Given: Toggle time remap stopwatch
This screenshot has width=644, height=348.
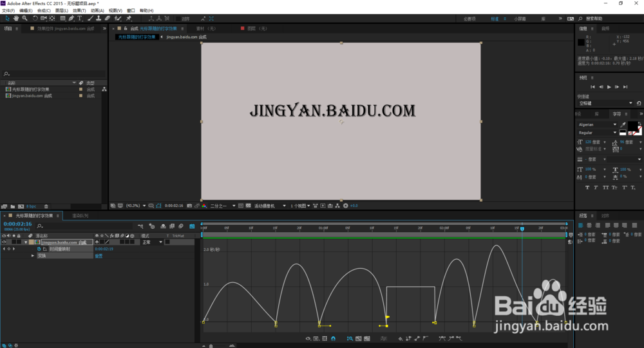Looking at the screenshot, I should 39,249.
